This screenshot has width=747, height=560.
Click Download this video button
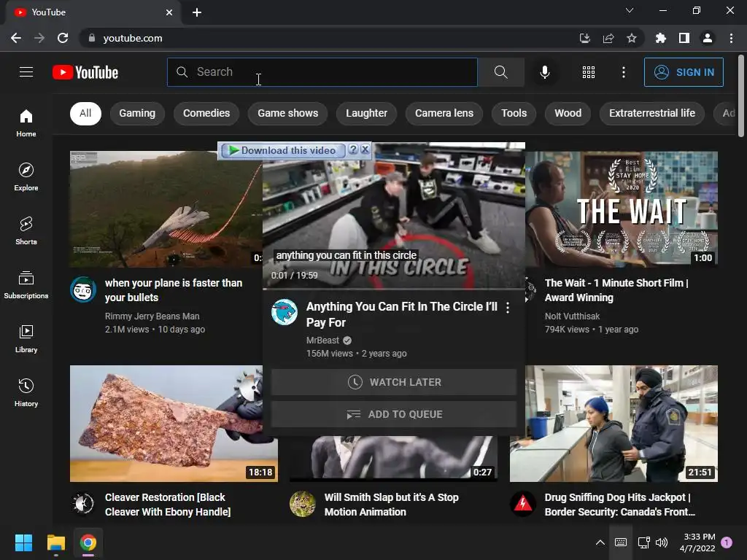282,150
